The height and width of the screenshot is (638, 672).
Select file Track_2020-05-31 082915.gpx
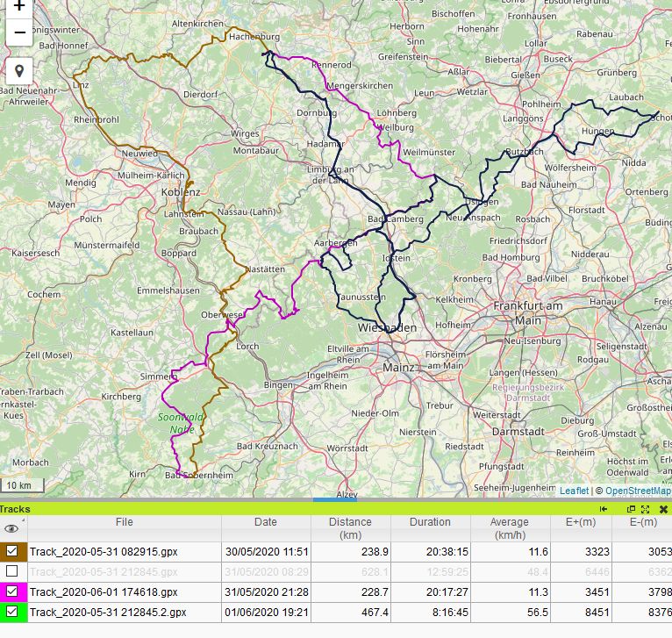104,551
